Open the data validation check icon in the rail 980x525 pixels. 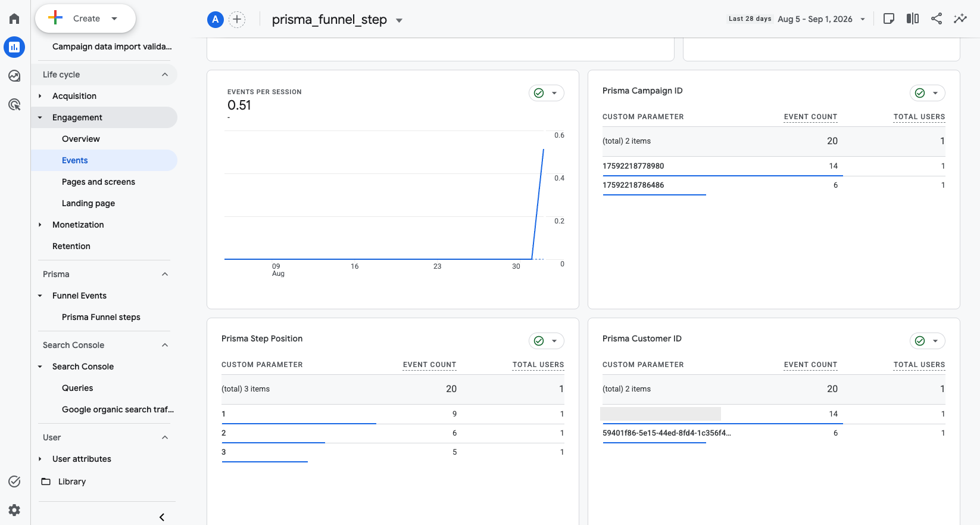(x=14, y=481)
